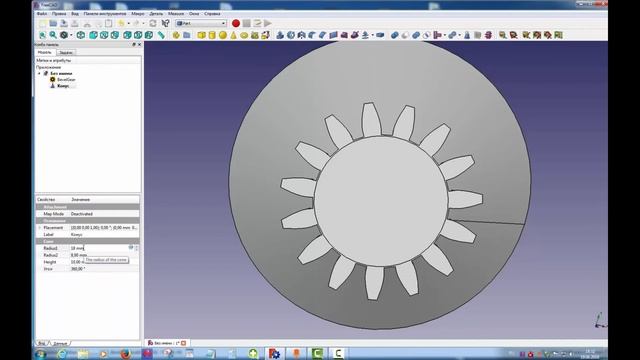
Task: Click the boolean cut tool icon
Action: [405, 35]
